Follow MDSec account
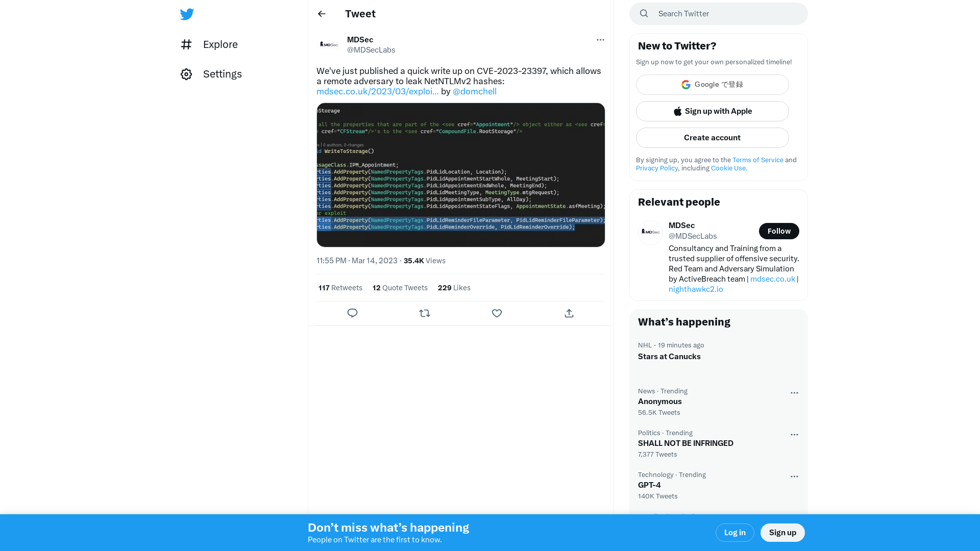 [779, 231]
